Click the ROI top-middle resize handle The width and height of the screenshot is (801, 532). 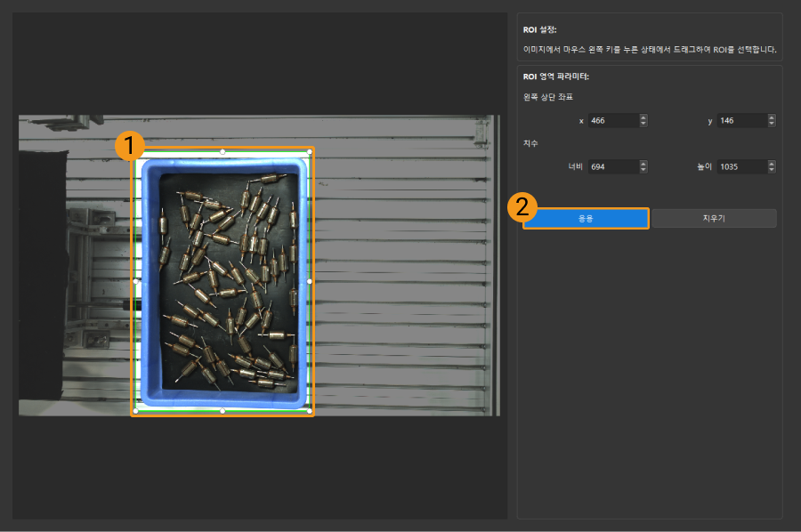coord(222,151)
